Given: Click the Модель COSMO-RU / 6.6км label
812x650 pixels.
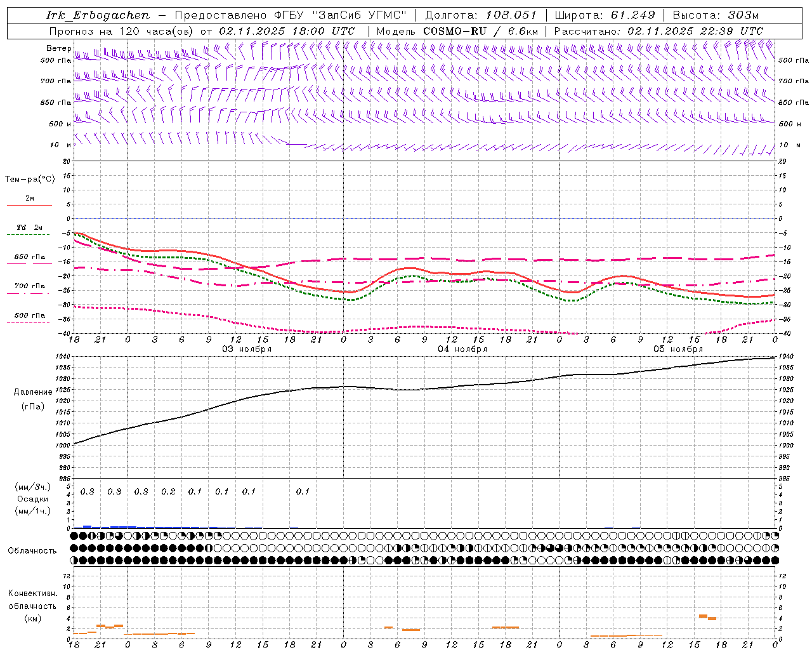Looking at the screenshot, I should point(457,31).
